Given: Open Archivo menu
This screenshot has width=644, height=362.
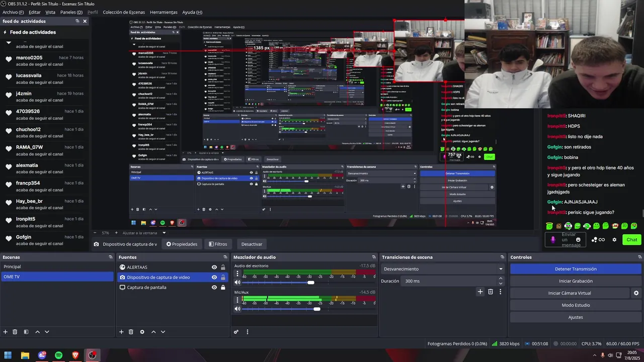Looking at the screenshot, I should (13, 12).
